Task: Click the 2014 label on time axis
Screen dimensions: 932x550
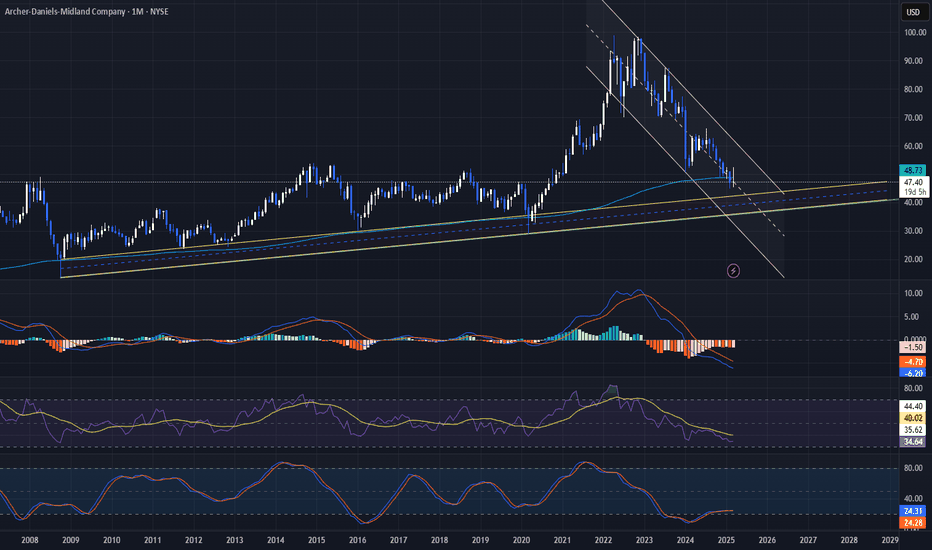Action: click(x=275, y=540)
